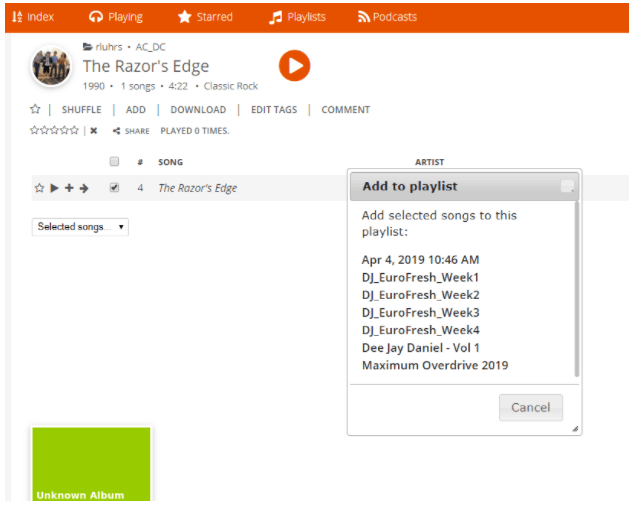Click Cancel in the Add to playlist dialog
Image resolution: width=633 pixels, height=511 pixels.
tap(530, 407)
